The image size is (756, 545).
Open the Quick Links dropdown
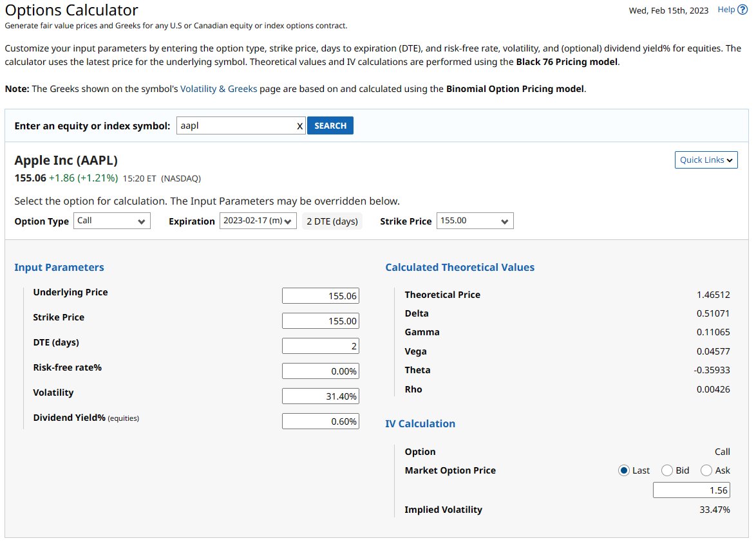pos(706,160)
